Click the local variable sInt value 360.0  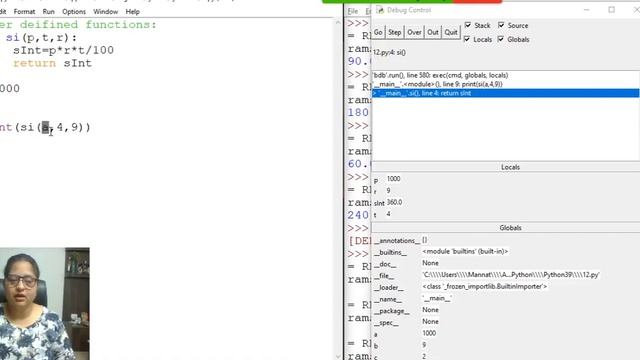pyautogui.click(x=394, y=202)
